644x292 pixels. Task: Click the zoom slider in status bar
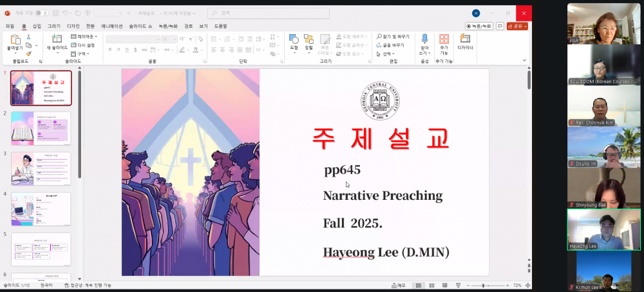[488, 286]
